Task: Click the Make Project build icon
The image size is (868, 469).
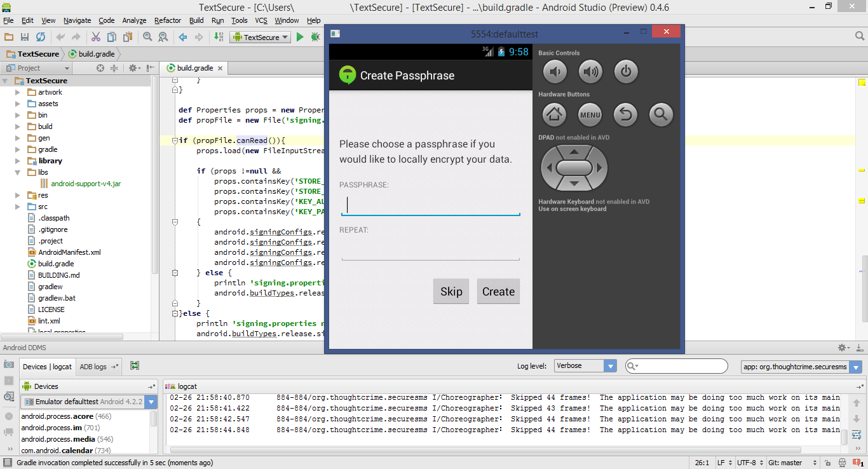Action: (x=219, y=37)
